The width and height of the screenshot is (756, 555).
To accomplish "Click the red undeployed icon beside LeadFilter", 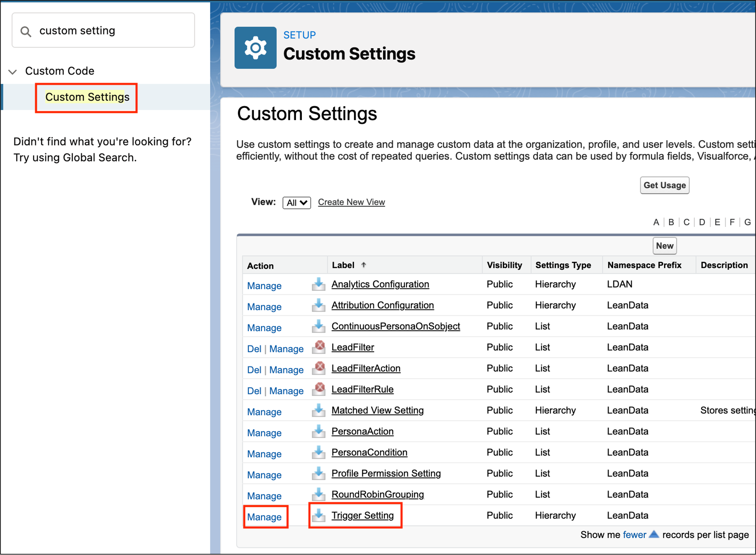I will pyautogui.click(x=319, y=347).
